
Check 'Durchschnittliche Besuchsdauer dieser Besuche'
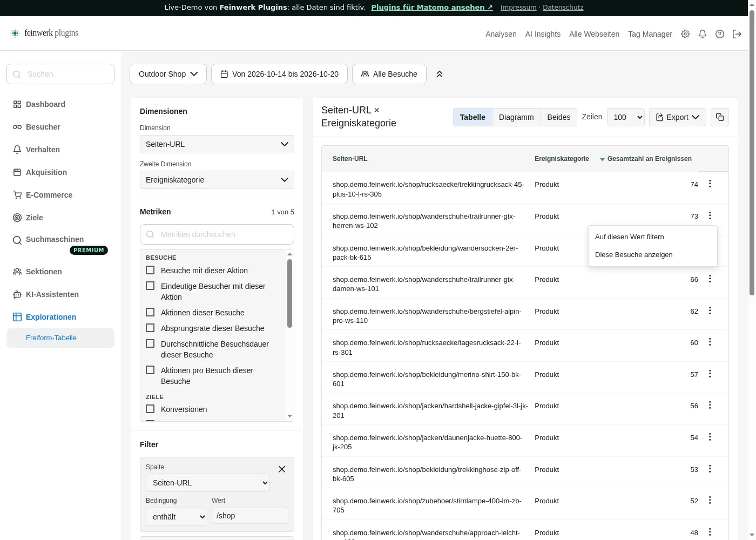click(150, 343)
